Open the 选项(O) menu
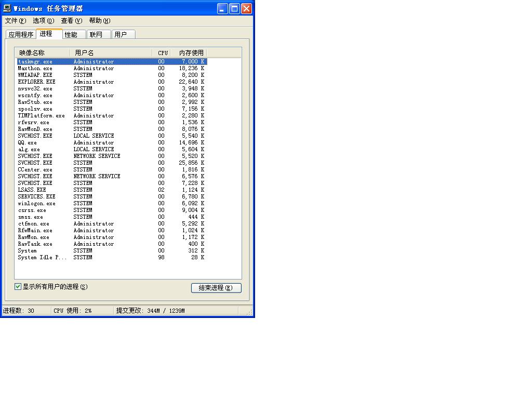The image size is (532, 399). [x=44, y=21]
